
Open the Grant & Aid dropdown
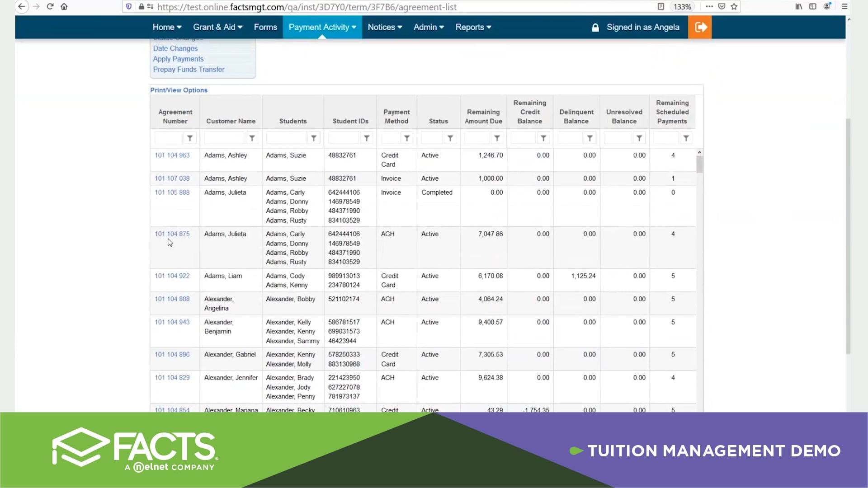coord(217,27)
